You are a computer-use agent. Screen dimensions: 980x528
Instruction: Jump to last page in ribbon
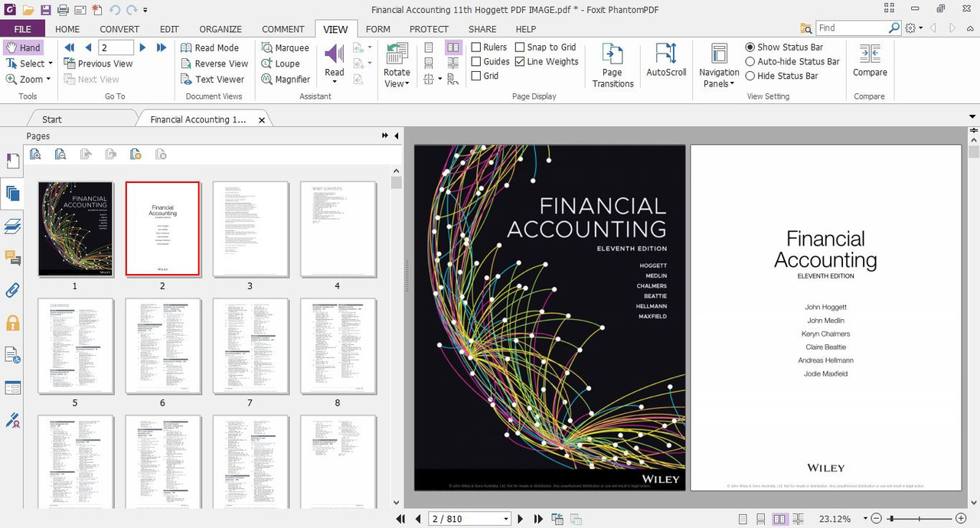162,47
